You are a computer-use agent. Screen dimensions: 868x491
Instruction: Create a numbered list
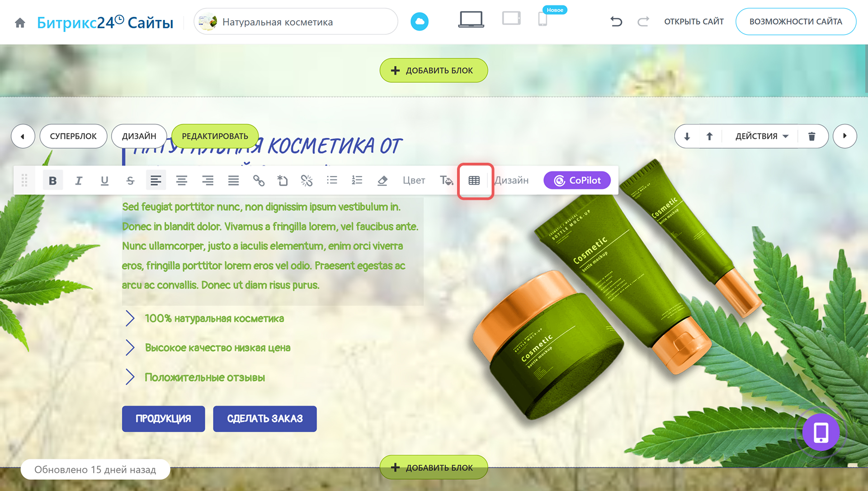pyautogui.click(x=357, y=180)
